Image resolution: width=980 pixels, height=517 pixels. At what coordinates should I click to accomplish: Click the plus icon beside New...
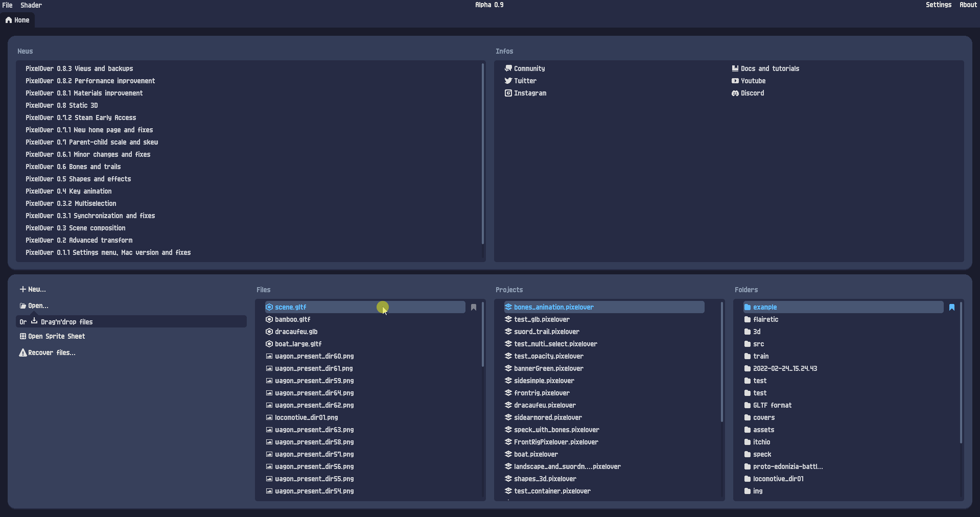point(22,289)
